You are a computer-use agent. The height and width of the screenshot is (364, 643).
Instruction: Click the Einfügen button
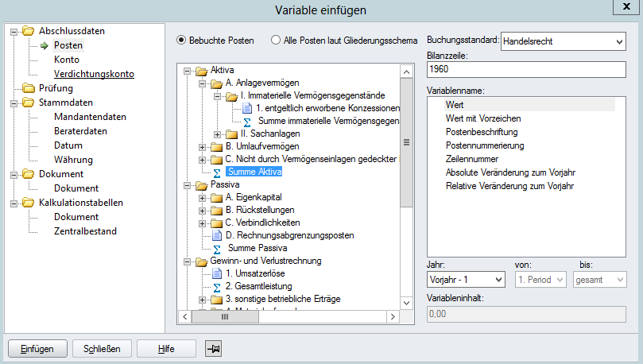[x=37, y=349]
